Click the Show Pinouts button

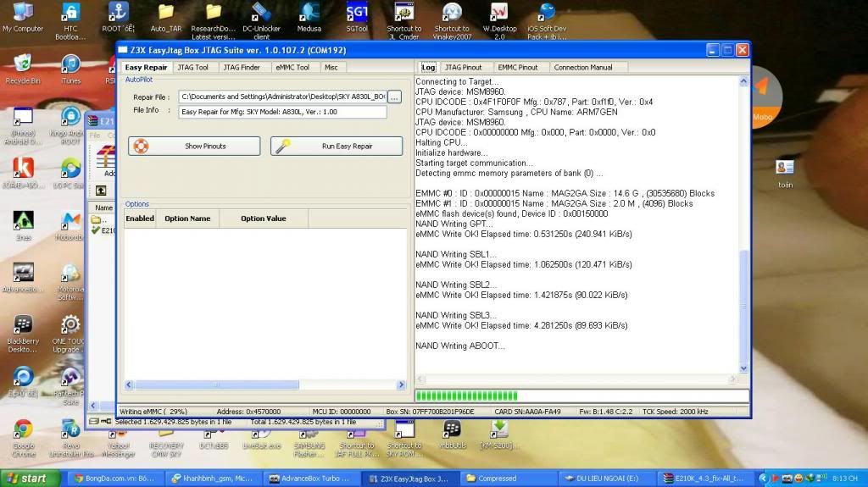194,146
